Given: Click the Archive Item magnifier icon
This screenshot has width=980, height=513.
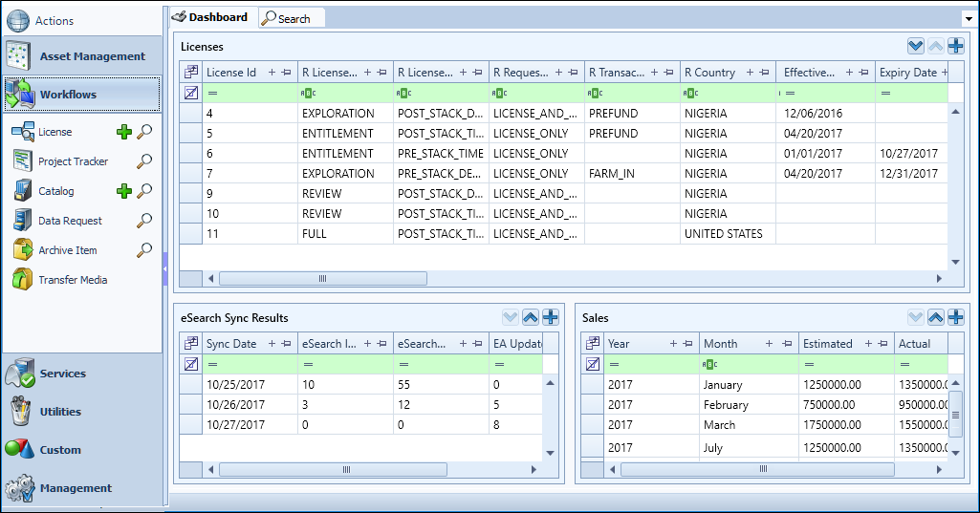Looking at the screenshot, I should coord(144,250).
